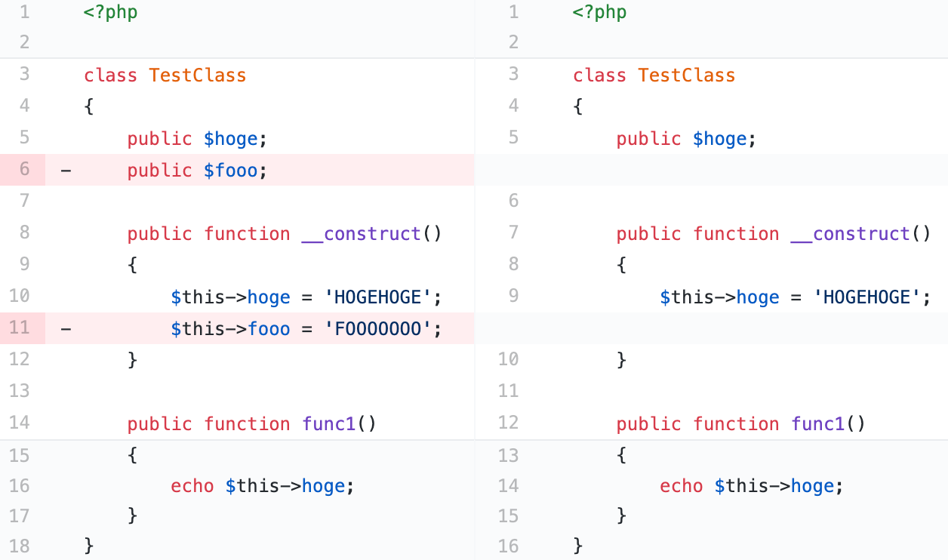Image resolution: width=948 pixels, height=560 pixels.
Task: Click the '<?php' tag in right pane
Action: pos(600,13)
